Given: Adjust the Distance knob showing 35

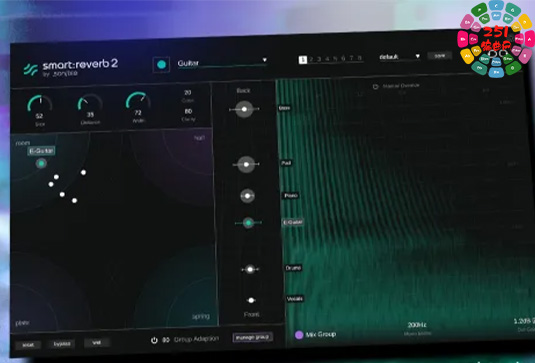Looking at the screenshot, I should point(90,103).
